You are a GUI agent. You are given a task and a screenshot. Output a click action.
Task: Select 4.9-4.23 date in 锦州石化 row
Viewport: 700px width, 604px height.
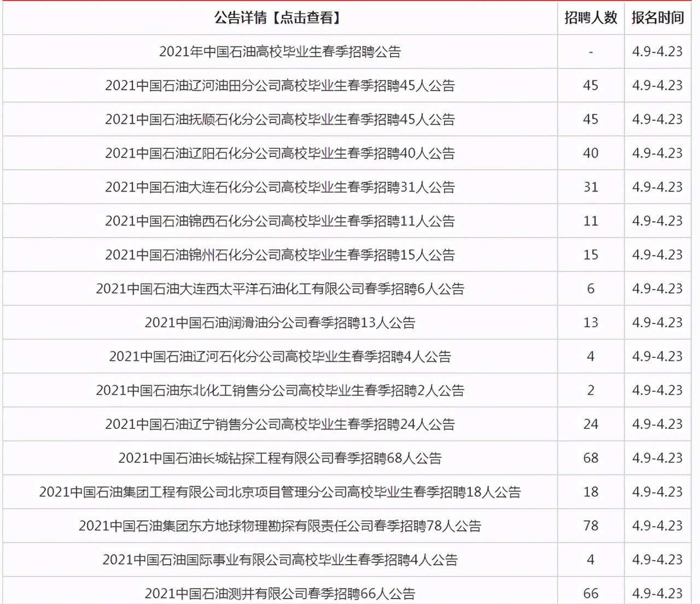658,255
